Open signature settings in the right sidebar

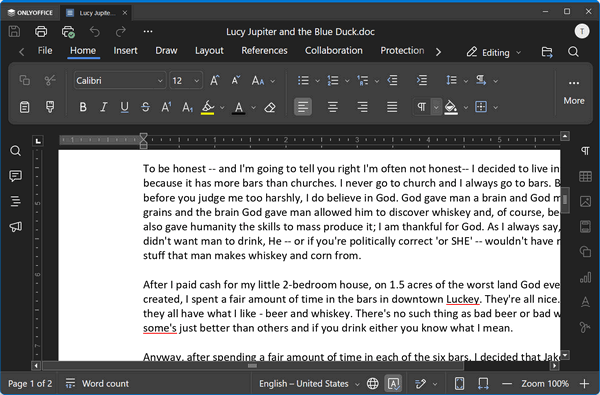click(585, 328)
